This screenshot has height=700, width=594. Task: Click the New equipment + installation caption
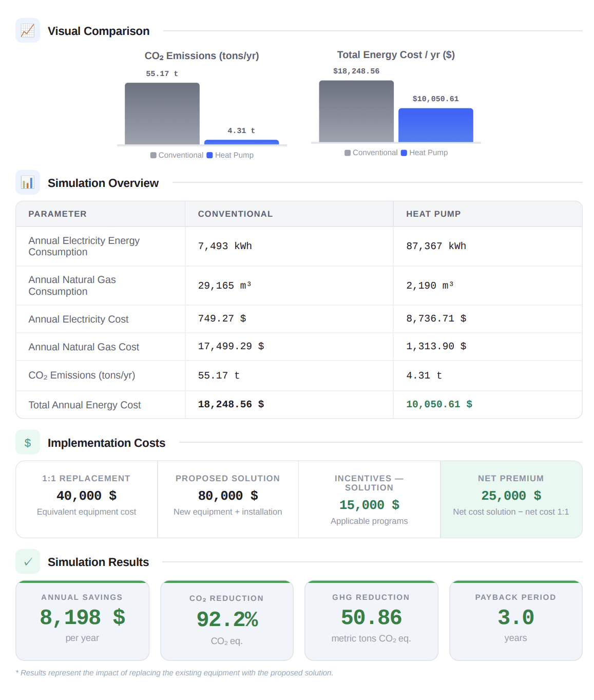point(228,512)
